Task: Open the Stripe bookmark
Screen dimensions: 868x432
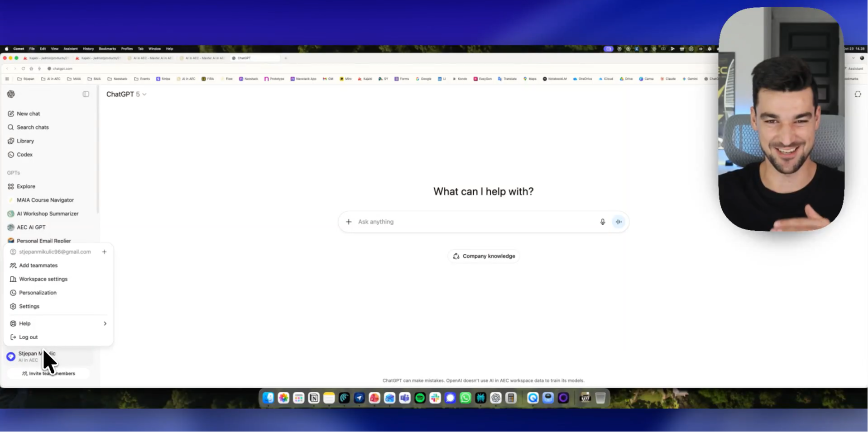Action: coord(163,79)
